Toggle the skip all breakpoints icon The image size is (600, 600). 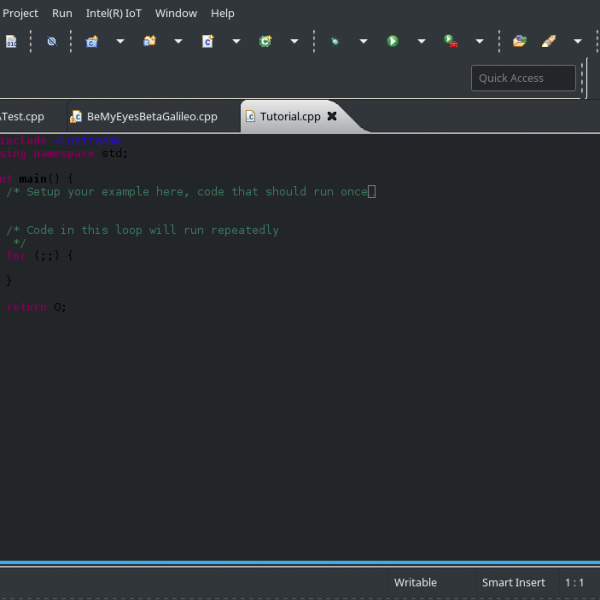pyautogui.click(x=52, y=41)
